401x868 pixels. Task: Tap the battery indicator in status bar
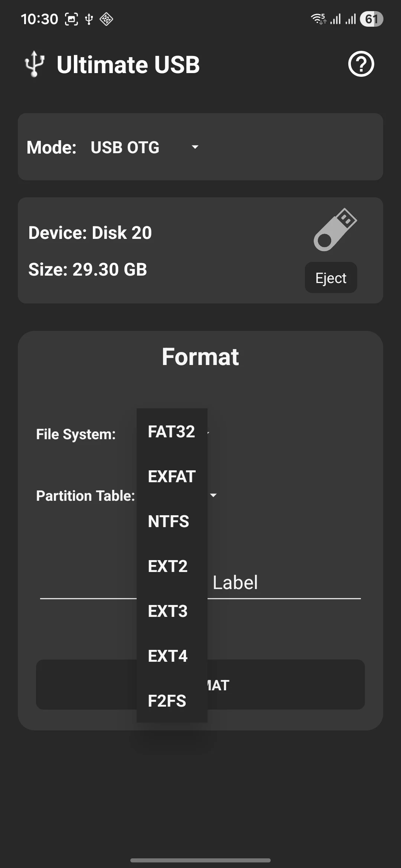point(371,19)
